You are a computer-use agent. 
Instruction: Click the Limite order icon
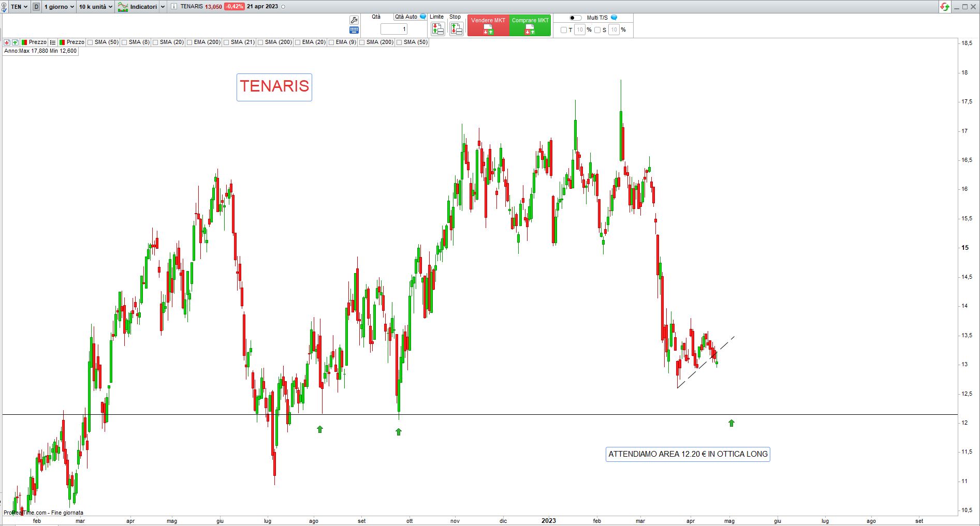tap(437, 29)
